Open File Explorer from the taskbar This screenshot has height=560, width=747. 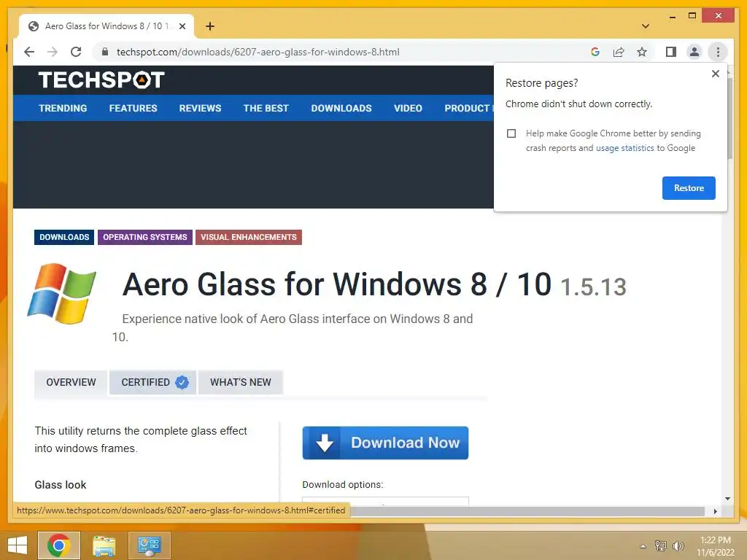pos(104,545)
